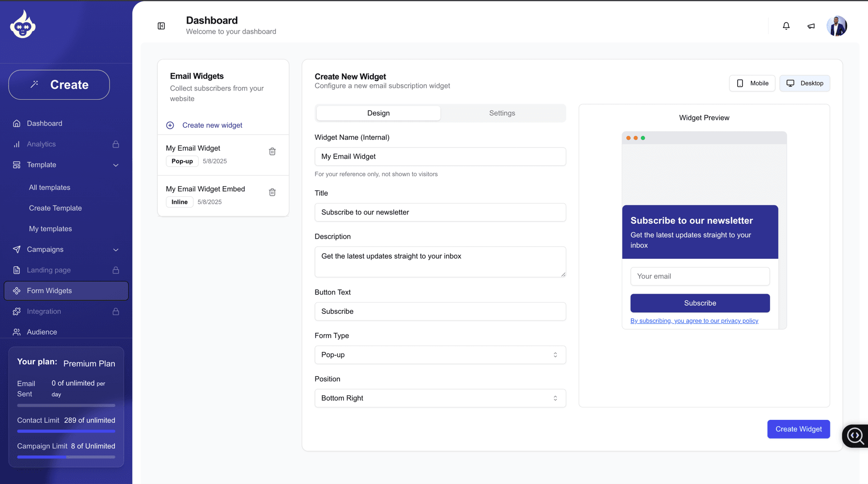Open the floating code inspector icon
Viewport: 868px width, 484px height.
[x=855, y=436]
